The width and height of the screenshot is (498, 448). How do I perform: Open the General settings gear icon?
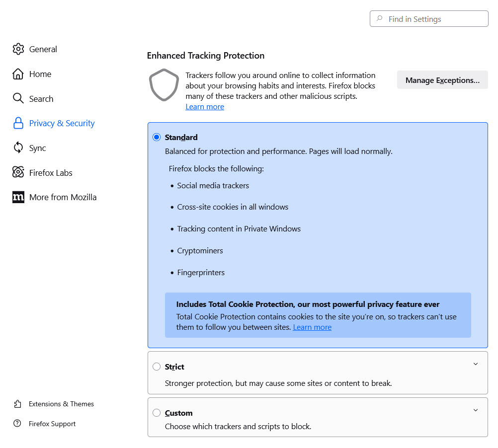(18, 49)
